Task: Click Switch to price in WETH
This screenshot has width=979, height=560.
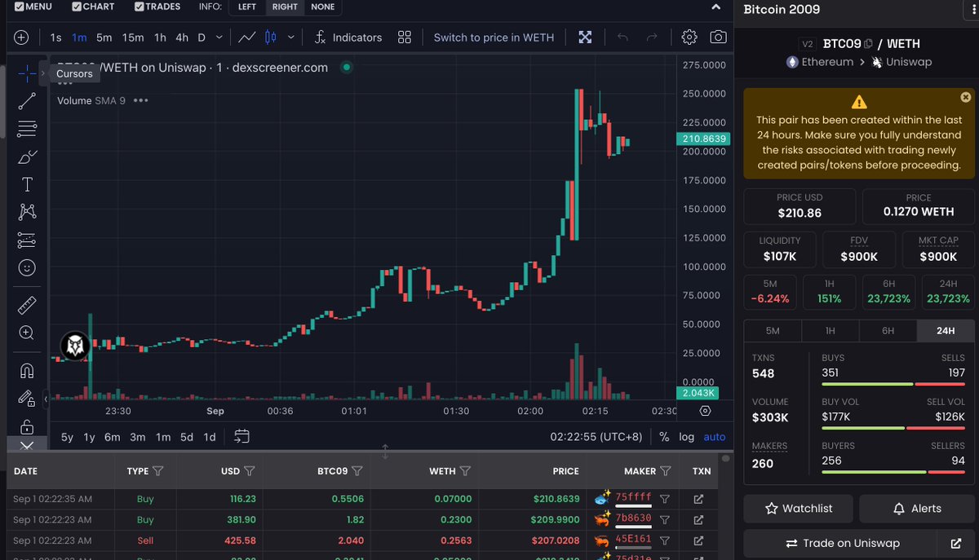Action: pos(494,37)
